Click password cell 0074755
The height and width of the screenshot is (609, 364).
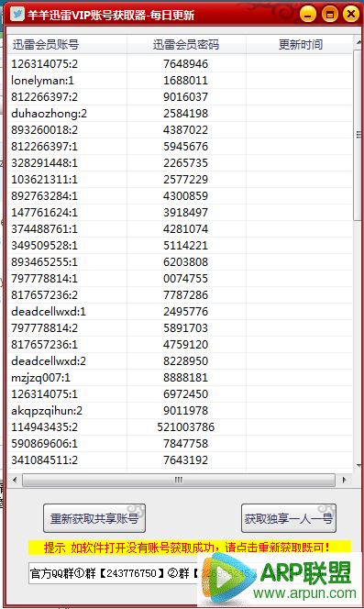(x=186, y=279)
